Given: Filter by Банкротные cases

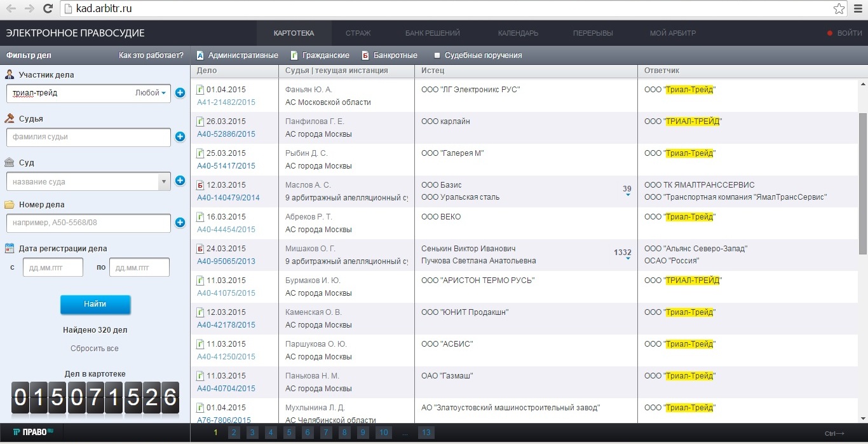Looking at the screenshot, I should pos(390,55).
